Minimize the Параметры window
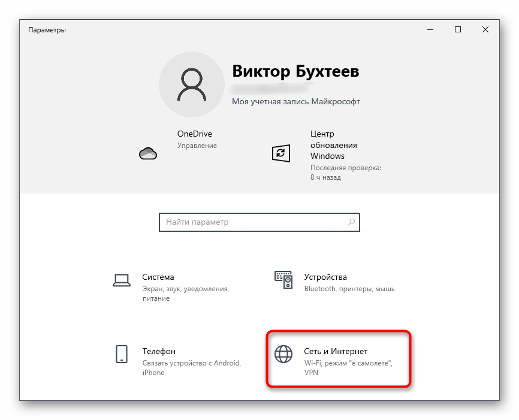519x420 pixels. pos(430,29)
